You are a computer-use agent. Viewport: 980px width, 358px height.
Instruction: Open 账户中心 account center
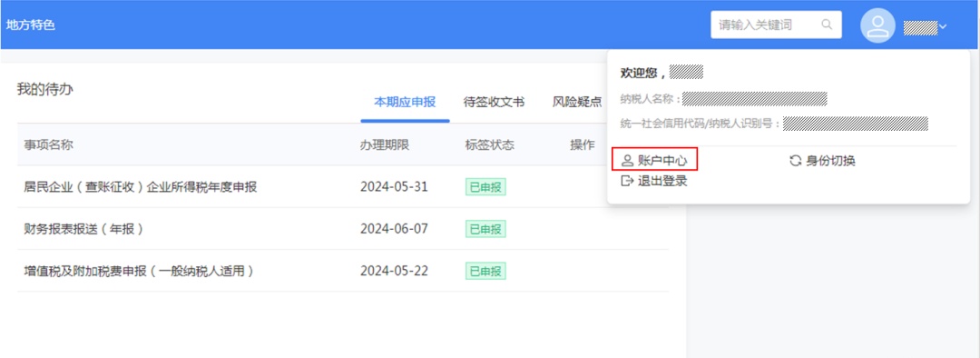(x=654, y=160)
